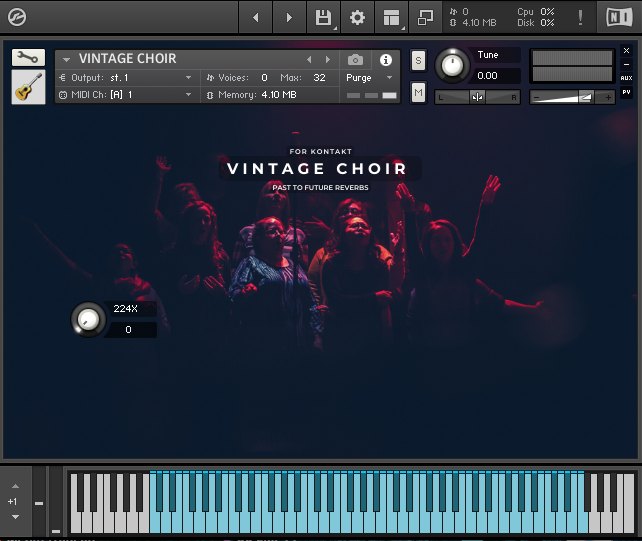Toggle the PV button
The image size is (642, 541).
[626, 93]
